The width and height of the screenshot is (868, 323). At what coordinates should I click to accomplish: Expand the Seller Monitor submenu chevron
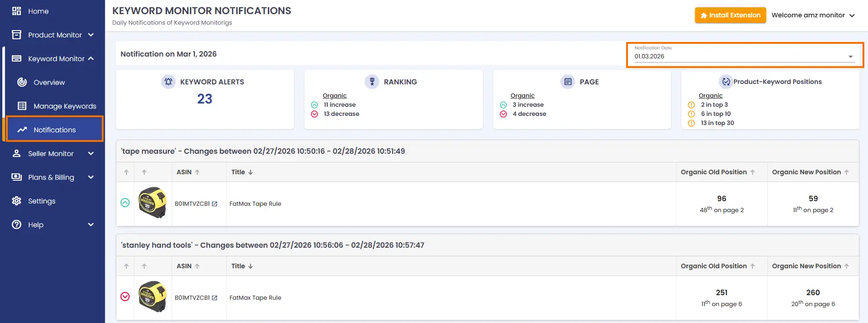coord(91,153)
